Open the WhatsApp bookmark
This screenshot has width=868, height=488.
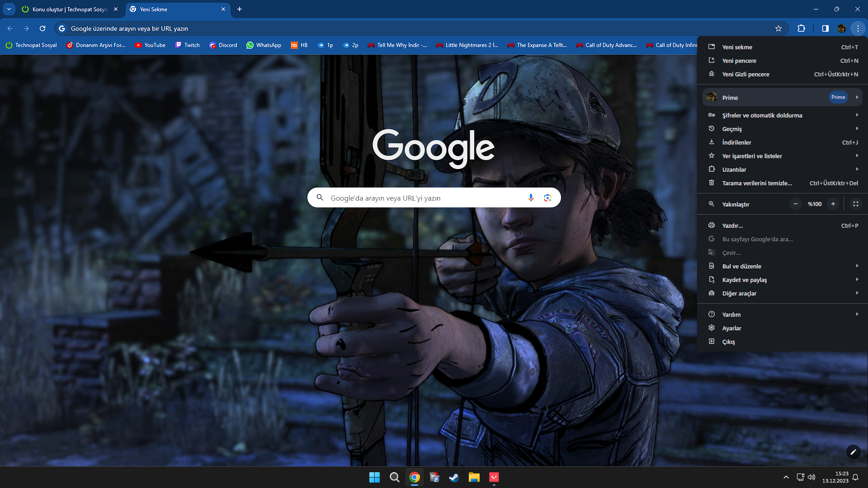click(x=264, y=45)
